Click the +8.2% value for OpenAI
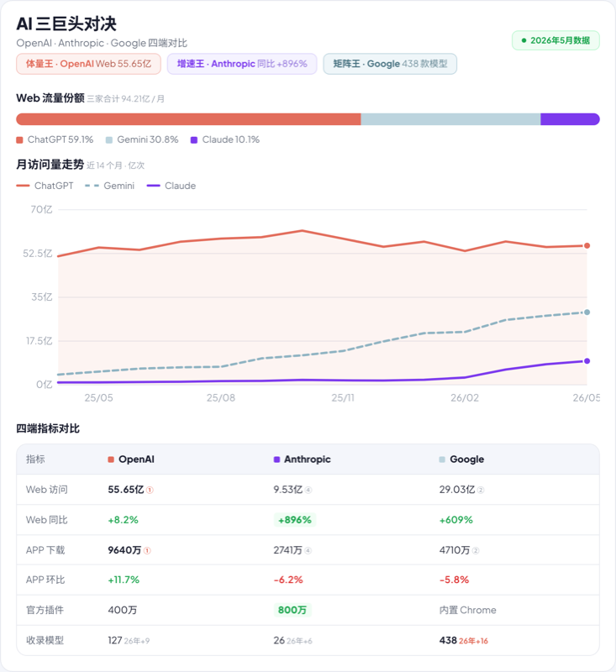 pyautogui.click(x=123, y=520)
